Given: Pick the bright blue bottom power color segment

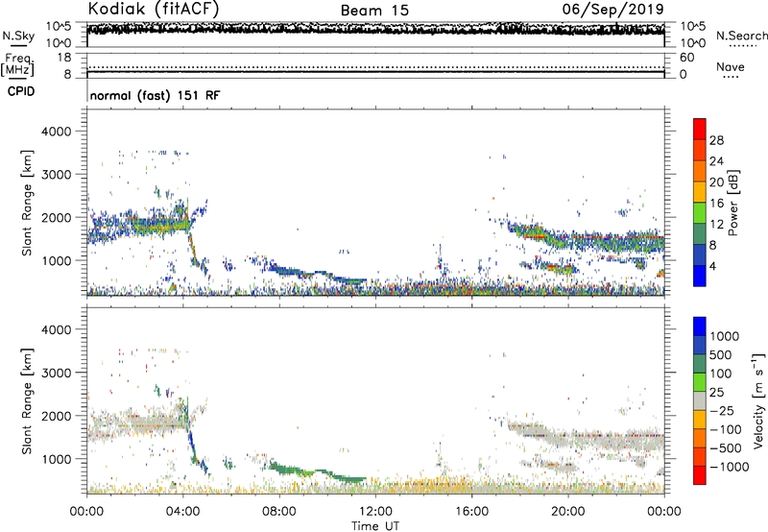Looking at the screenshot, I should pyautogui.click(x=700, y=276).
